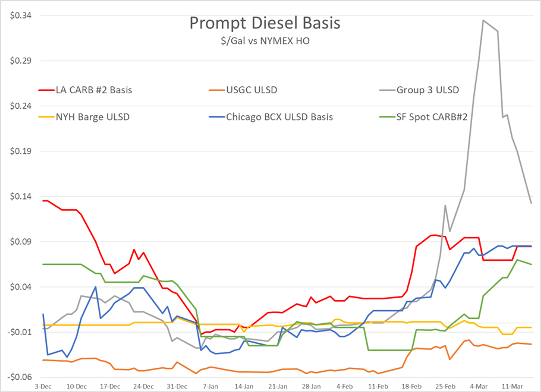Click the 24-Dec x-axis date label
Image resolution: width=541 pixels, height=392 pixels.
[x=143, y=386]
